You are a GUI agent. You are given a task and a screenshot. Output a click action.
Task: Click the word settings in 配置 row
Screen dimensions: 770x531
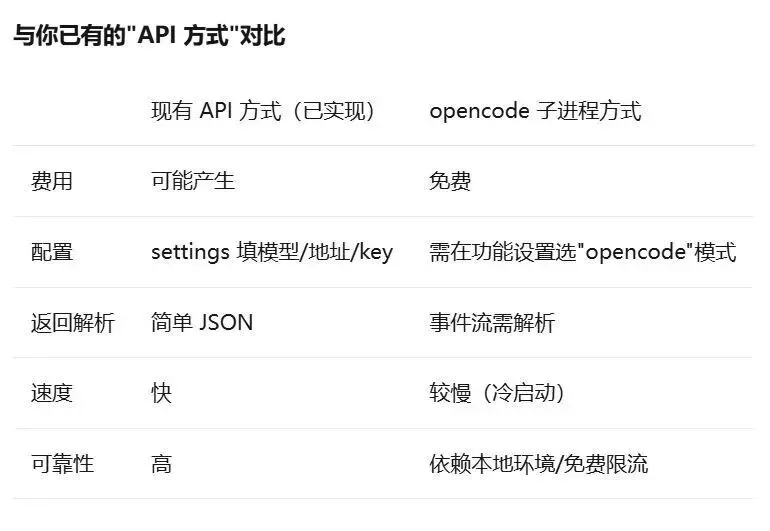(190, 253)
